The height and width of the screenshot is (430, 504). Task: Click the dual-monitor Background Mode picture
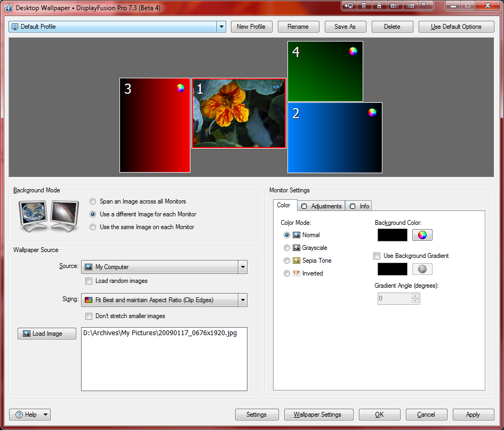click(x=49, y=215)
